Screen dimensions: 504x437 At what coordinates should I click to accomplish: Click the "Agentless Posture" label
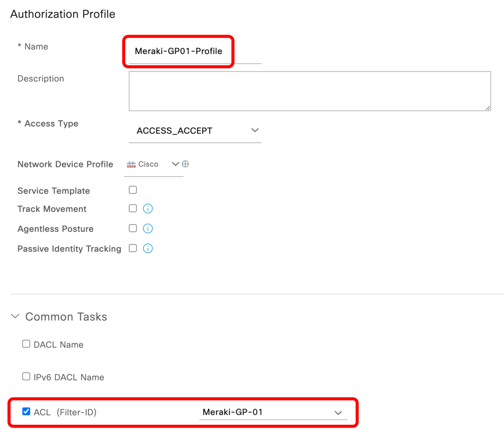[55, 229]
